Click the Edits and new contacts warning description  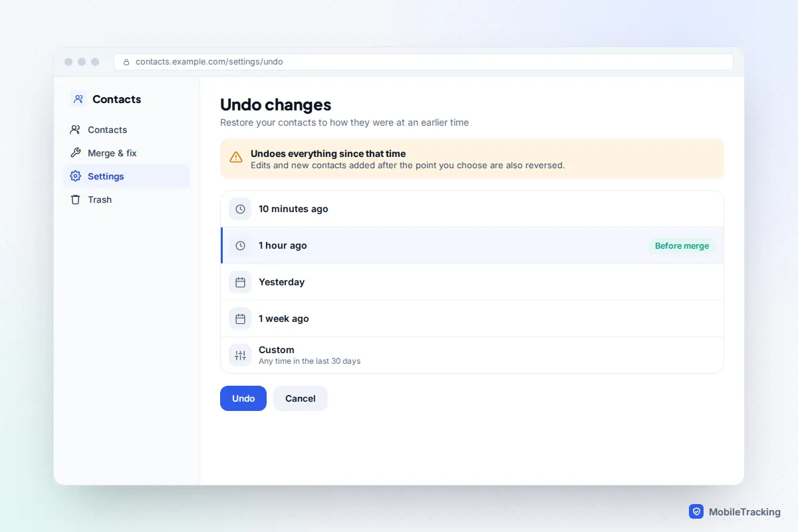click(408, 165)
